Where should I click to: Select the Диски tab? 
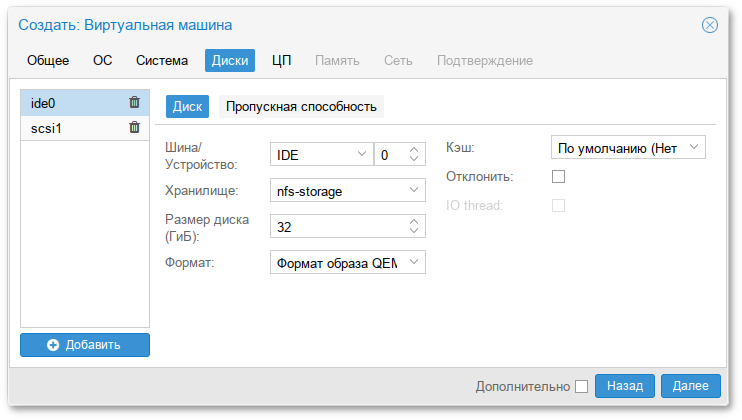click(230, 61)
